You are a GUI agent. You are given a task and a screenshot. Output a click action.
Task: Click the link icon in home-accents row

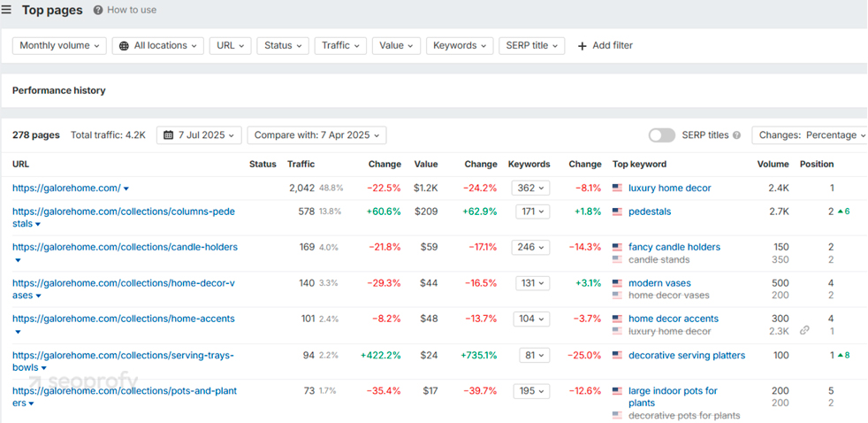point(804,330)
